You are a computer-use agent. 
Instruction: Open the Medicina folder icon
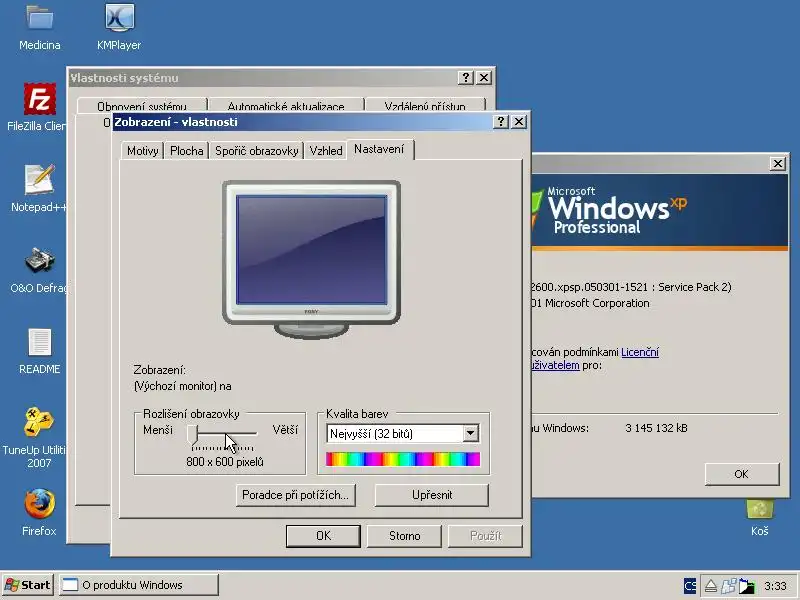40,18
